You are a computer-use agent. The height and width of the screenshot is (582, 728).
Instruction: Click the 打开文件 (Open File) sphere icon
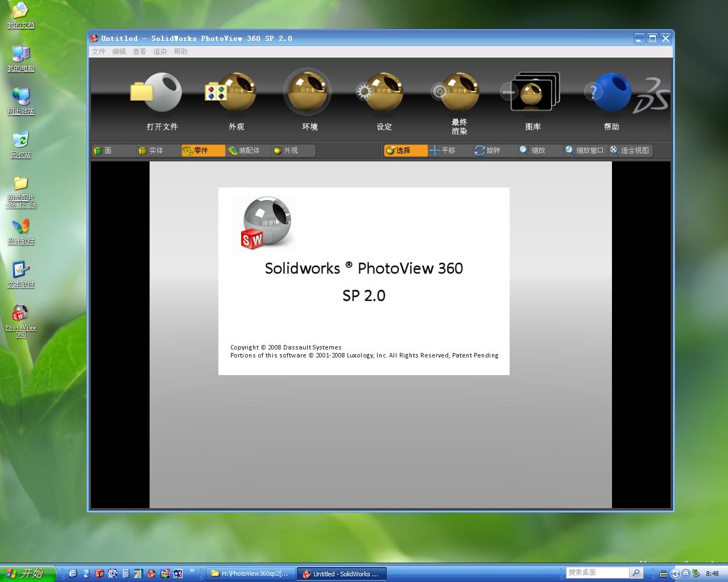[x=156, y=92]
